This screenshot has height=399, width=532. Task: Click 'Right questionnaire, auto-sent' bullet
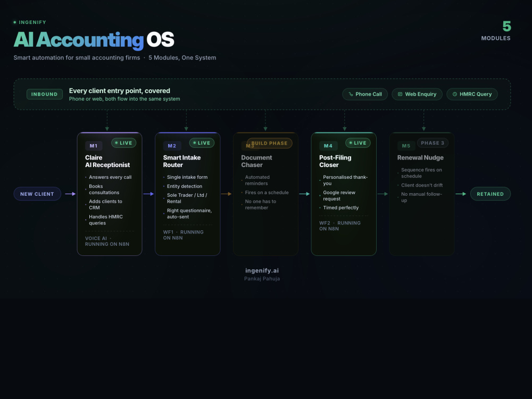pos(189,214)
